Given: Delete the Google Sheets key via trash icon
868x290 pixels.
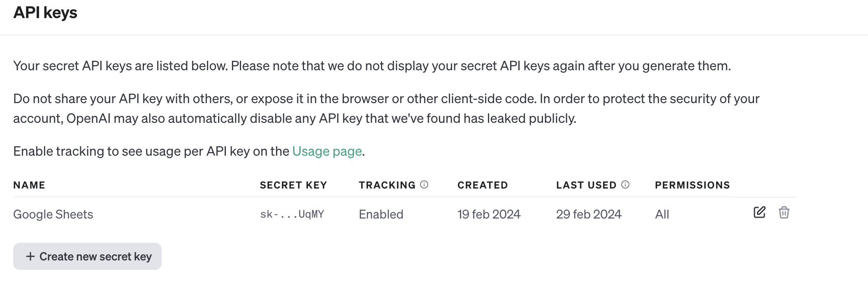Looking at the screenshot, I should pos(784,212).
